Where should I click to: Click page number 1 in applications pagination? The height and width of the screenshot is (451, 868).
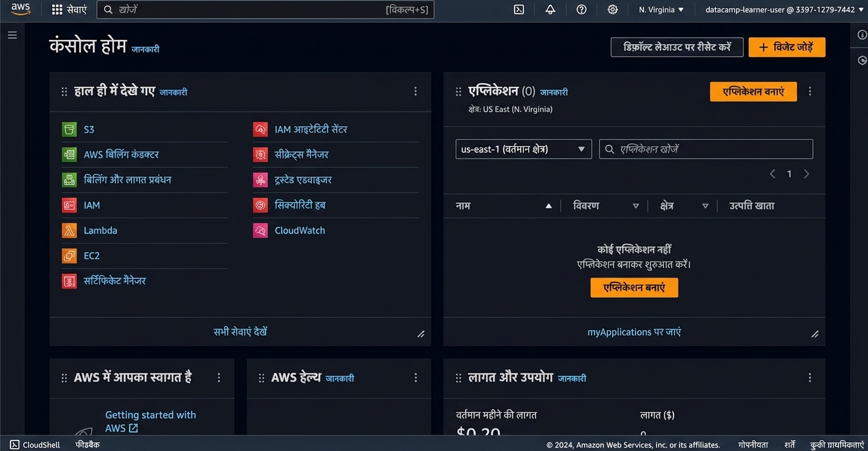pyautogui.click(x=789, y=174)
